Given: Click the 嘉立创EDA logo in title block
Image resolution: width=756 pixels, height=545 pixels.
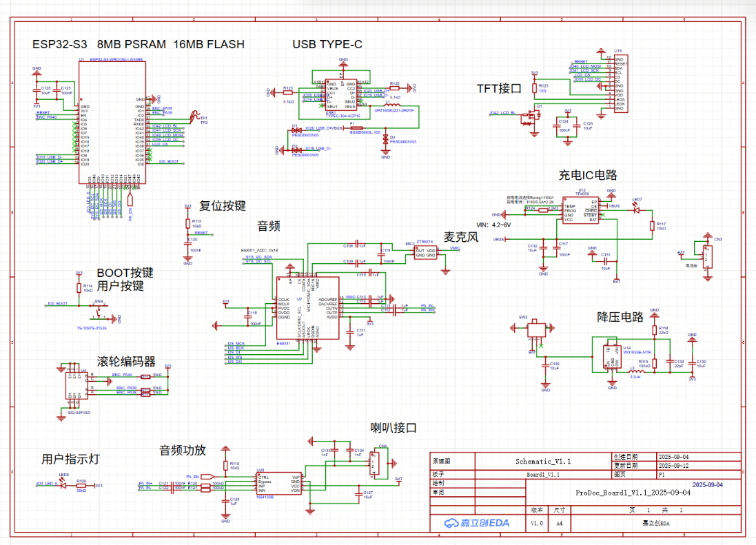Looking at the screenshot, I should pos(477,524).
